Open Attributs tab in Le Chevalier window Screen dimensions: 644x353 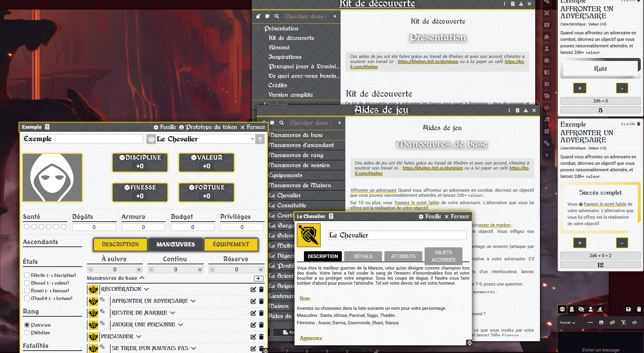(x=403, y=256)
